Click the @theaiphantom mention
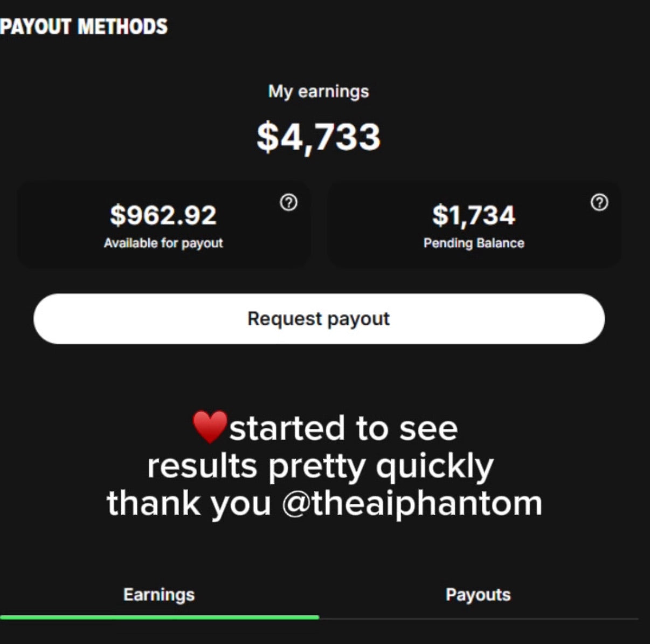The height and width of the screenshot is (644, 650). point(412,503)
